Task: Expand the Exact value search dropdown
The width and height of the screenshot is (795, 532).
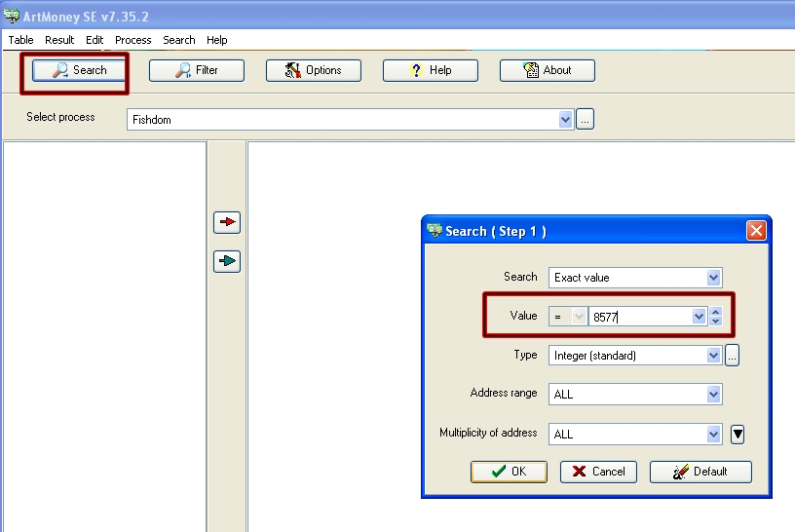Action: [713, 278]
